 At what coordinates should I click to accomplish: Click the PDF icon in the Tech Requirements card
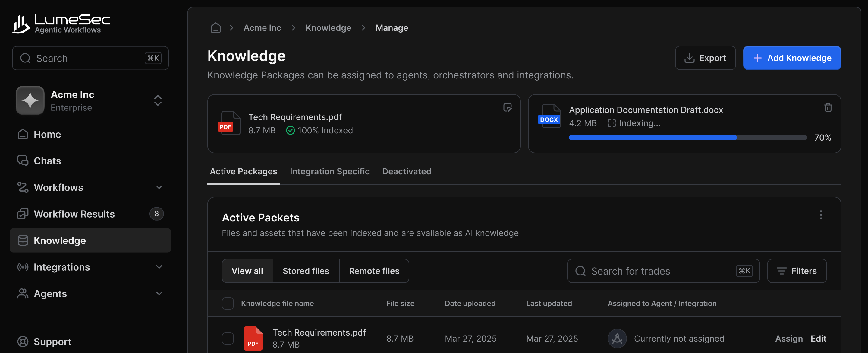click(229, 123)
